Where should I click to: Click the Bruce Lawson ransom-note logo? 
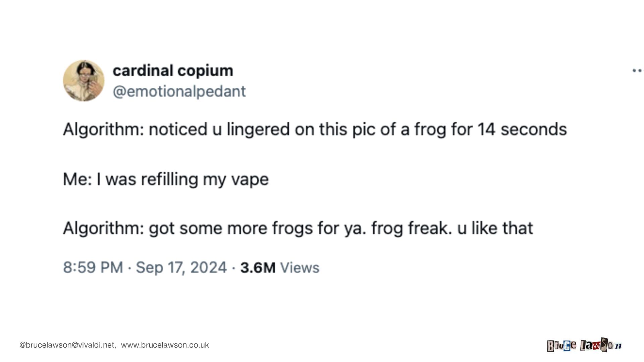tap(584, 345)
